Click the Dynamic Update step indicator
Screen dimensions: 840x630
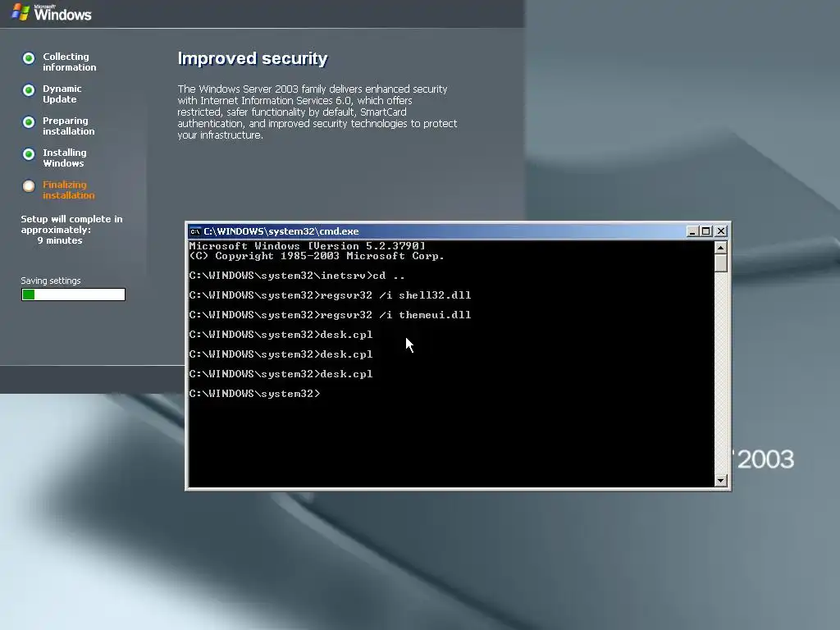[29, 90]
